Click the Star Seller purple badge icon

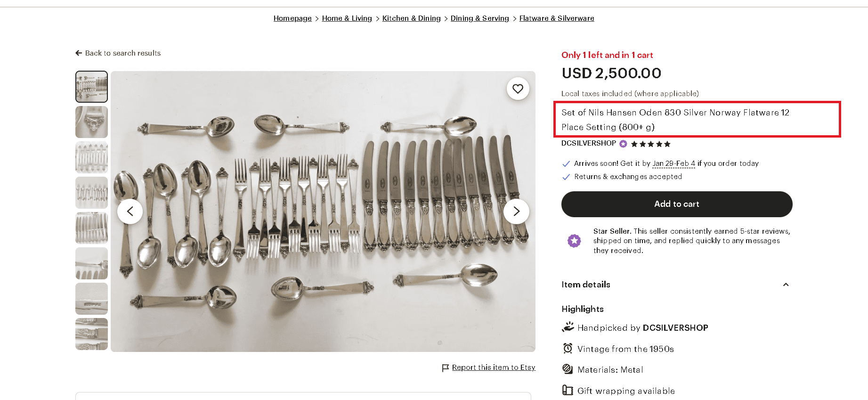tap(574, 241)
